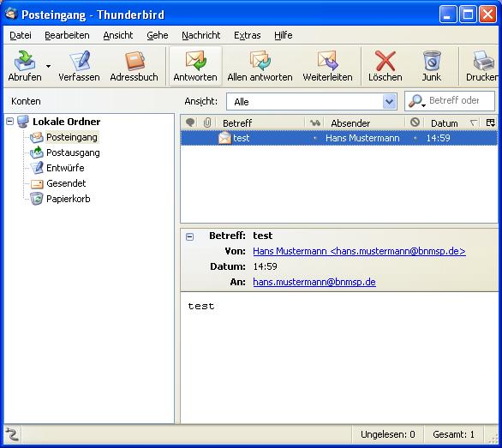
Task: Select the Lokale Ordner account
Action: [66, 122]
